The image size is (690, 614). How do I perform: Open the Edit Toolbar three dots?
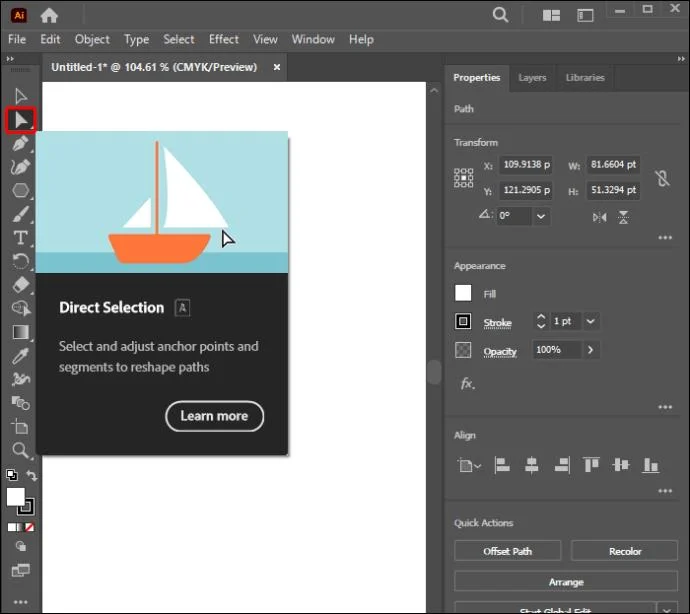coord(21,602)
